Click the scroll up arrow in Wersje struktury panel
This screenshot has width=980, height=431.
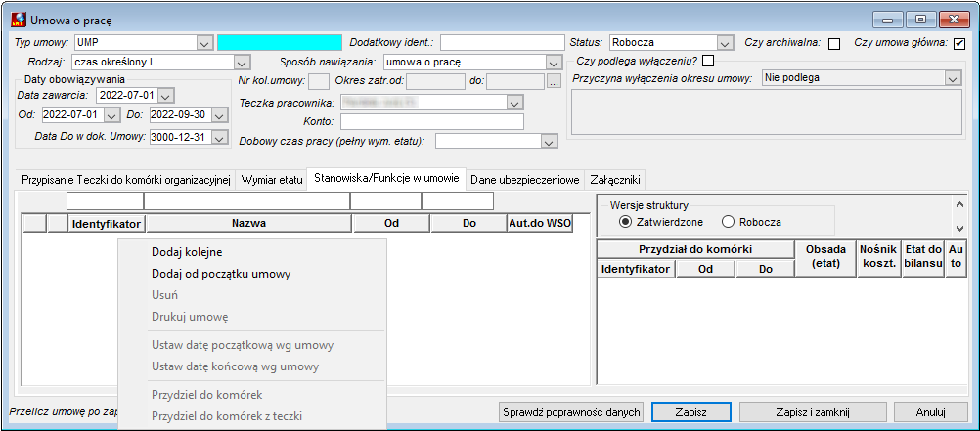(960, 203)
